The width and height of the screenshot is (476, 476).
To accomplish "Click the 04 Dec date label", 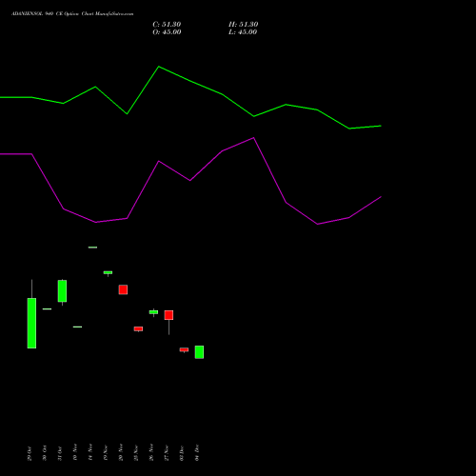I will (197, 453).
